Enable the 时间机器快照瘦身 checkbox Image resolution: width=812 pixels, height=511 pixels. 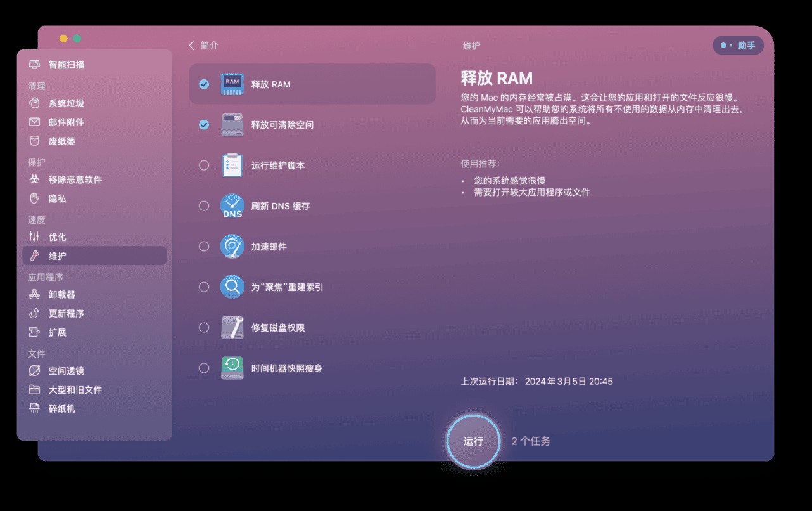pos(204,368)
